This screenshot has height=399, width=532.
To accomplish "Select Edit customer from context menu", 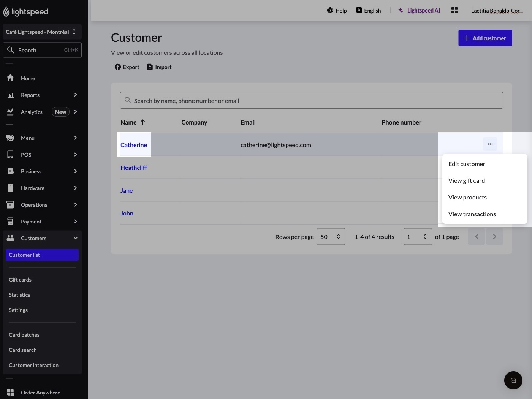I will [467, 164].
